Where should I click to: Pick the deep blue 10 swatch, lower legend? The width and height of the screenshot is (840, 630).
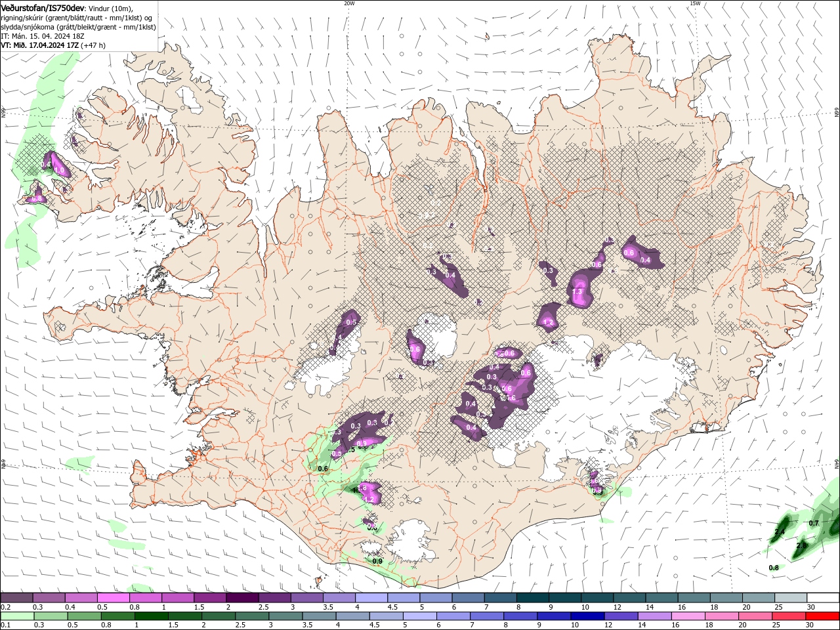(x=587, y=616)
